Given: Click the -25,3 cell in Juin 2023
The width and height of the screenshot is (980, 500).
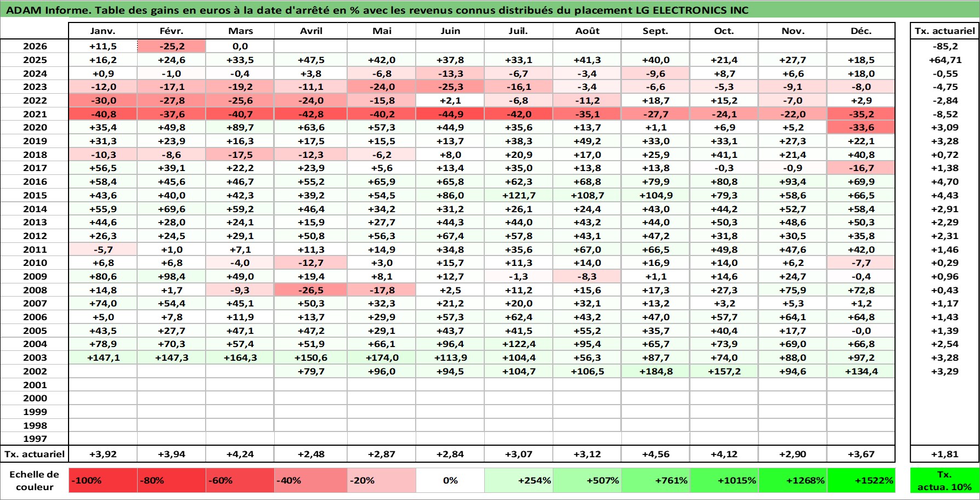Looking at the screenshot, I should tap(450, 87).
